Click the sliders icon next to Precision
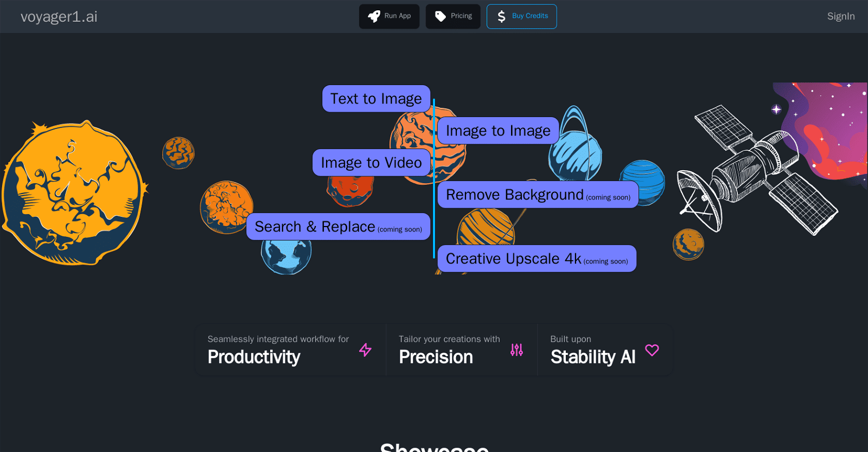The height and width of the screenshot is (452, 868). pos(516,350)
